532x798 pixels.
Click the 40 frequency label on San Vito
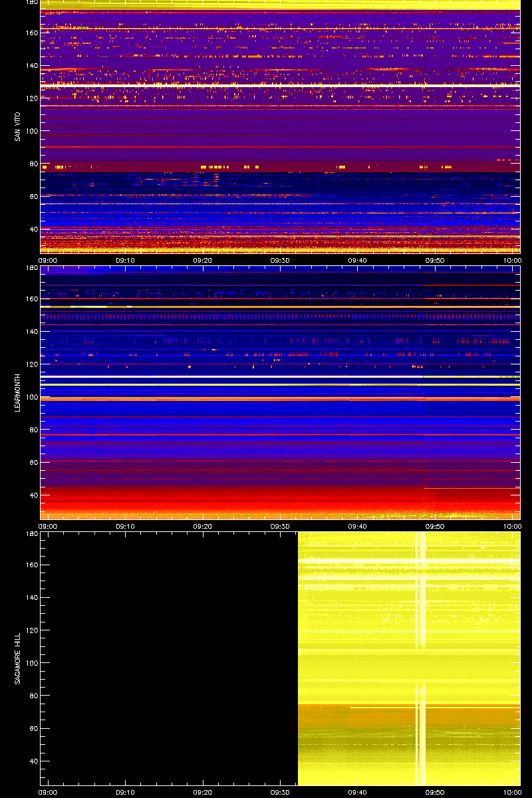pyautogui.click(x=33, y=229)
